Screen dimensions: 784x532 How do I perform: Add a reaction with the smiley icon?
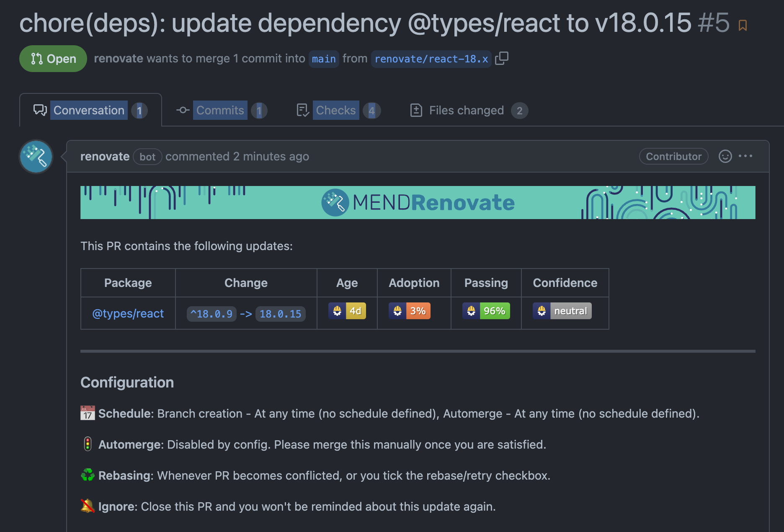(x=725, y=156)
